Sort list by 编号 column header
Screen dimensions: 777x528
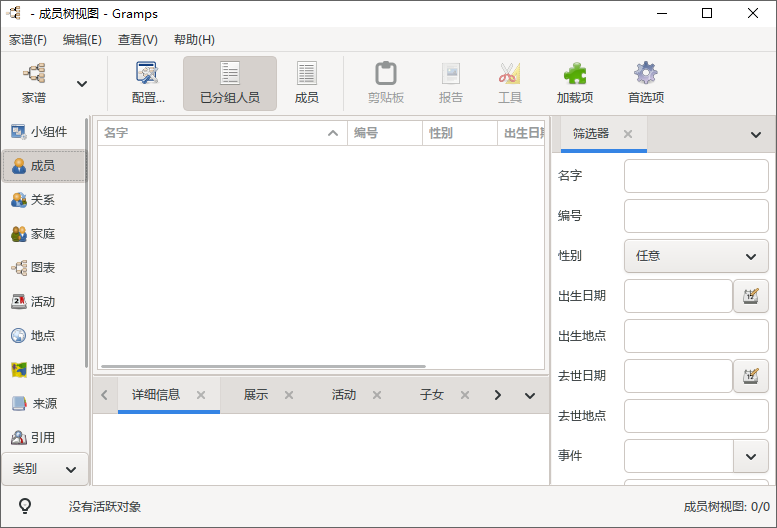(x=385, y=133)
